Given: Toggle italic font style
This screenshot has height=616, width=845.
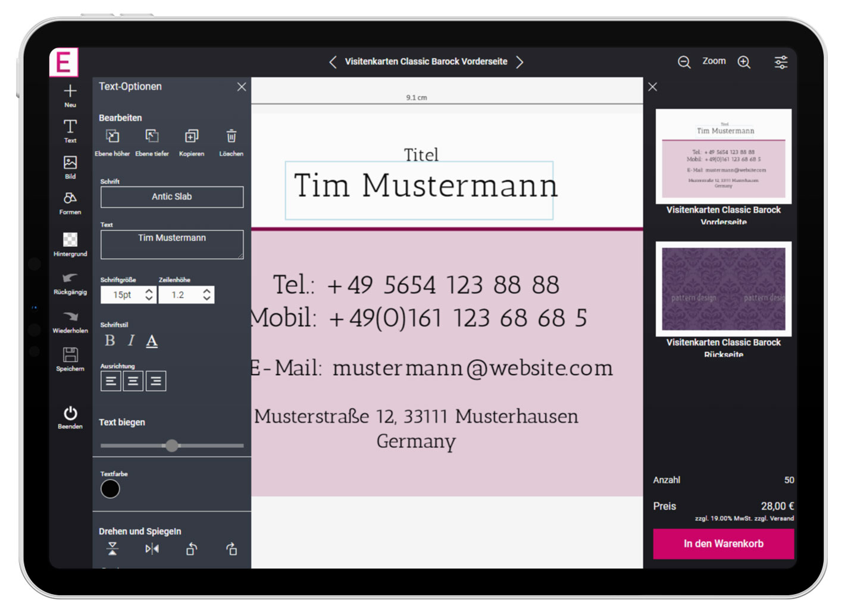Looking at the screenshot, I should [x=131, y=341].
